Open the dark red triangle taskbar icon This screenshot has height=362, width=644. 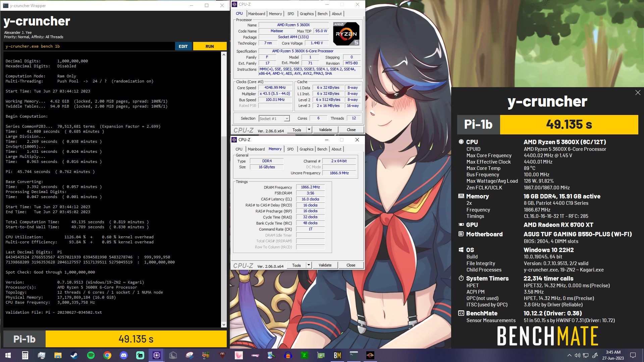click(x=222, y=355)
